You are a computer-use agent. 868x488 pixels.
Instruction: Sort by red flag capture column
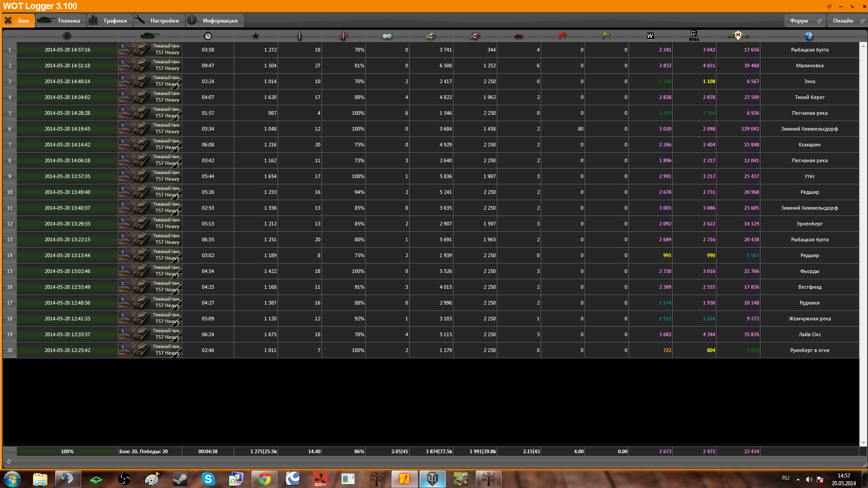(x=562, y=35)
